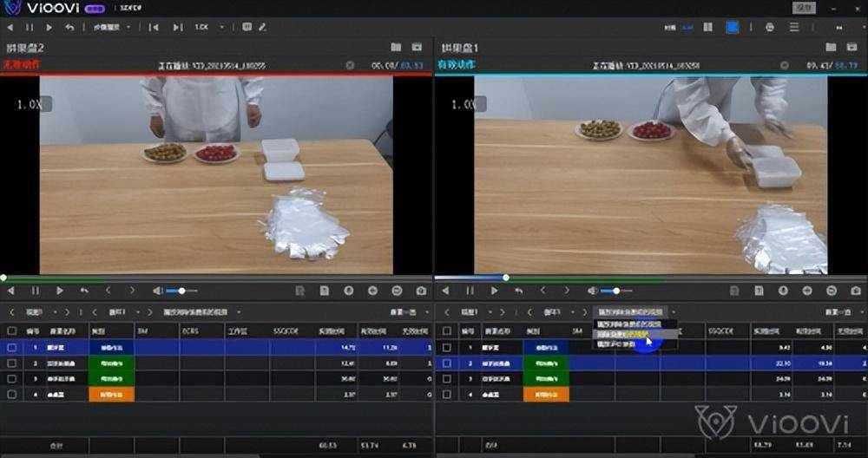868x458 pixels.
Task: Jump to the previous step in the top toolbar
Action: (154, 27)
